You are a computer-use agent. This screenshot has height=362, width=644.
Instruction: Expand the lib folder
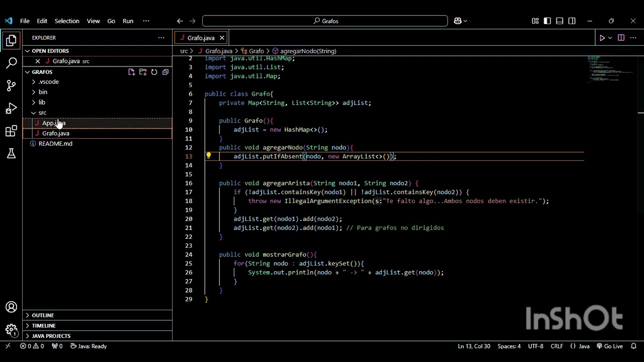[x=97, y=102]
